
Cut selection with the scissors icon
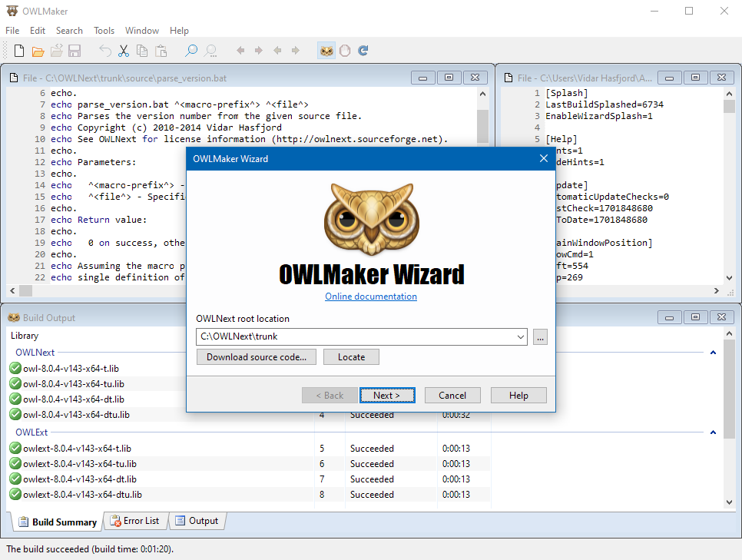(124, 51)
